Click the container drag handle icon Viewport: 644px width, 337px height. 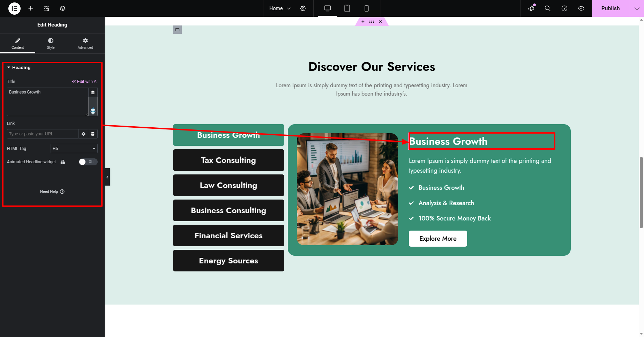(372, 22)
